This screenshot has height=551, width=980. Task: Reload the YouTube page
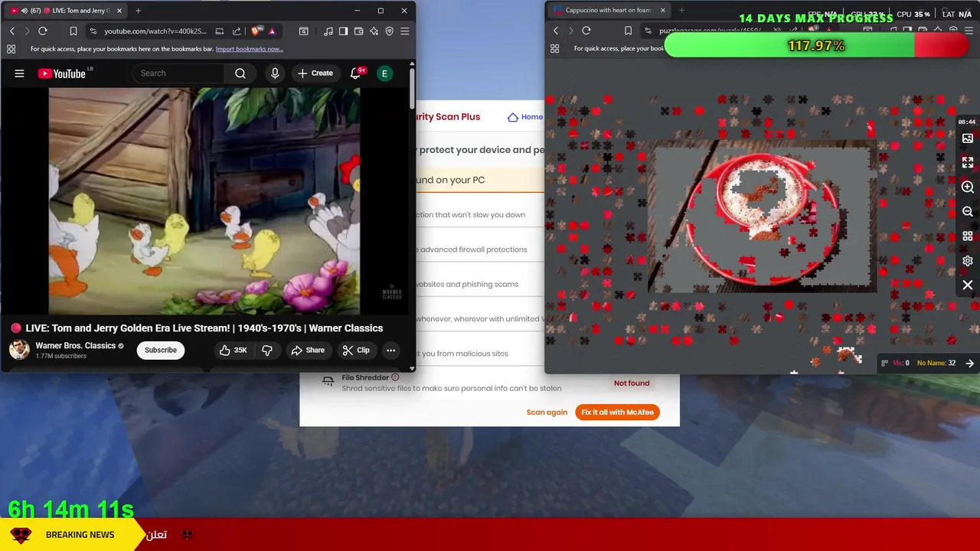(x=43, y=31)
